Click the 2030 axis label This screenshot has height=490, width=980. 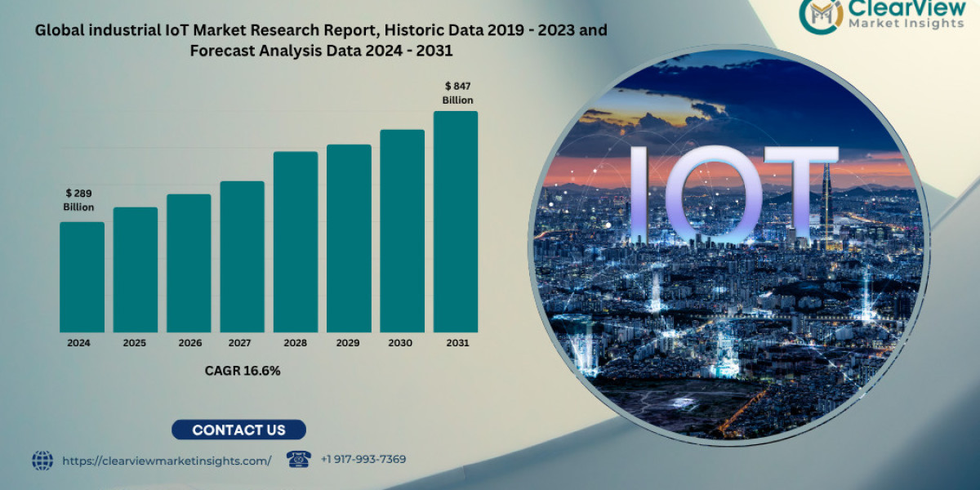click(400, 343)
